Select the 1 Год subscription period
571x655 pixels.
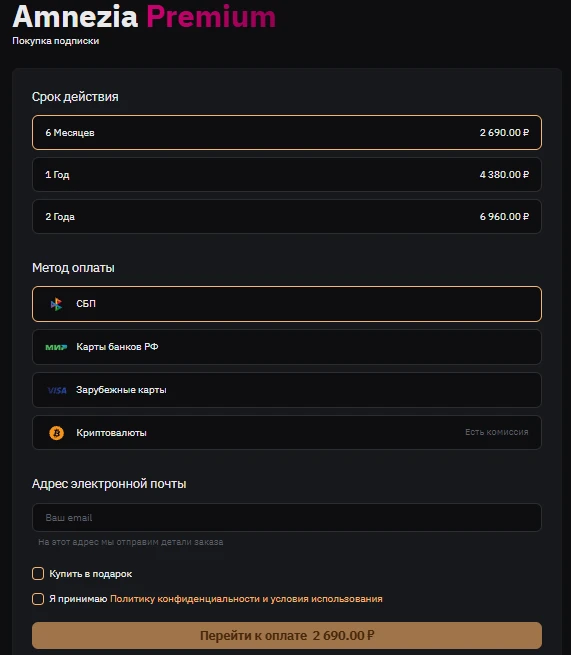(x=287, y=175)
